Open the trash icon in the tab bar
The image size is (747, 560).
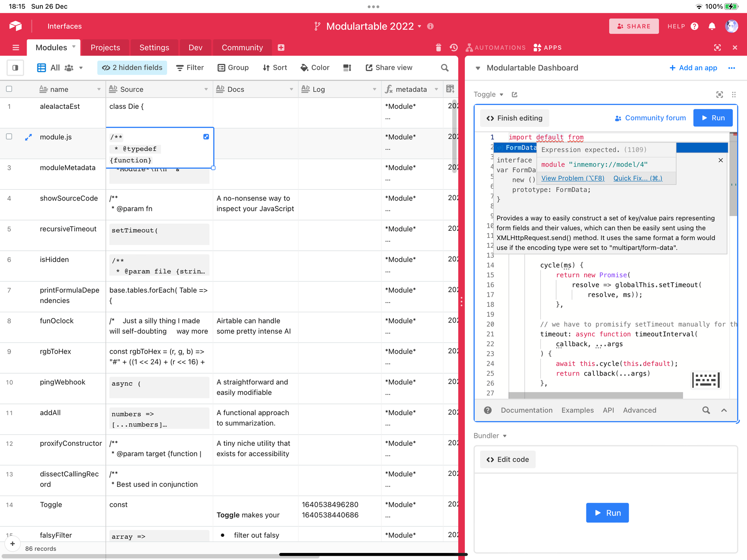coord(438,48)
